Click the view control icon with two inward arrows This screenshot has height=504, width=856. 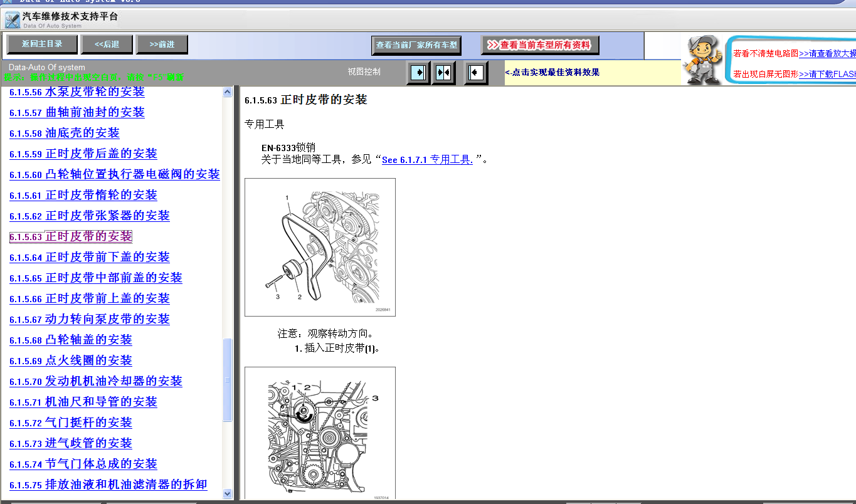click(x=443, y=73)
